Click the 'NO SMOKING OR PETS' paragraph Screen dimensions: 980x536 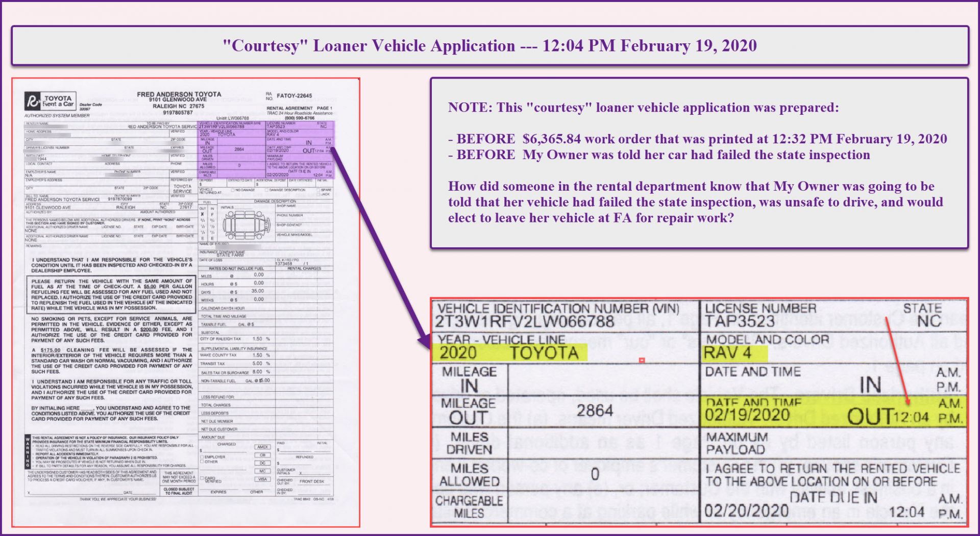112,329
